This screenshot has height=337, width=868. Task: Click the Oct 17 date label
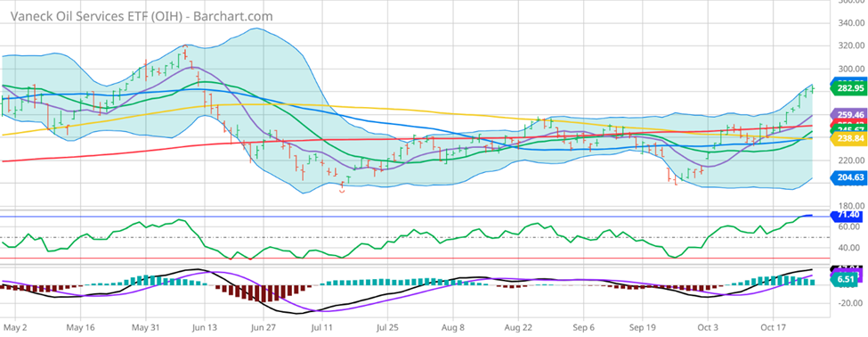coord(774,326)
